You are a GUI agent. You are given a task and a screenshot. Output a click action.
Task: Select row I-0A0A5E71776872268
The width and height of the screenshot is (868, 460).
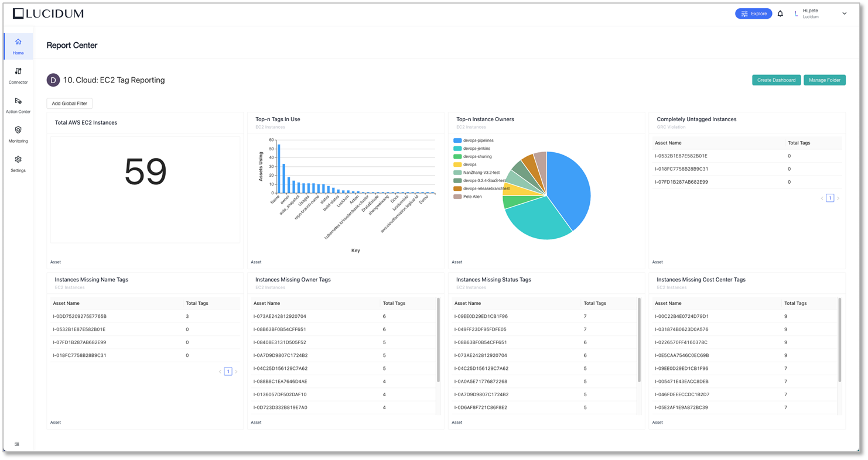[545, 382]
